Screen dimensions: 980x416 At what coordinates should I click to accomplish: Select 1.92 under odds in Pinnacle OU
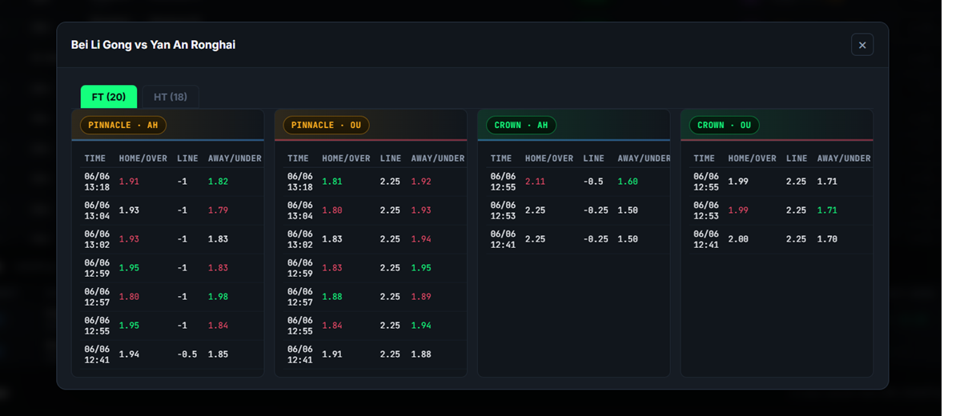[421, 182]
